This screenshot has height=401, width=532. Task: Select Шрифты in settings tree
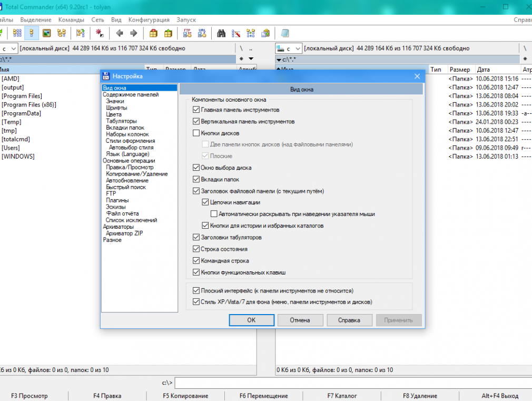pyautogui.click(x=116, y=107)
